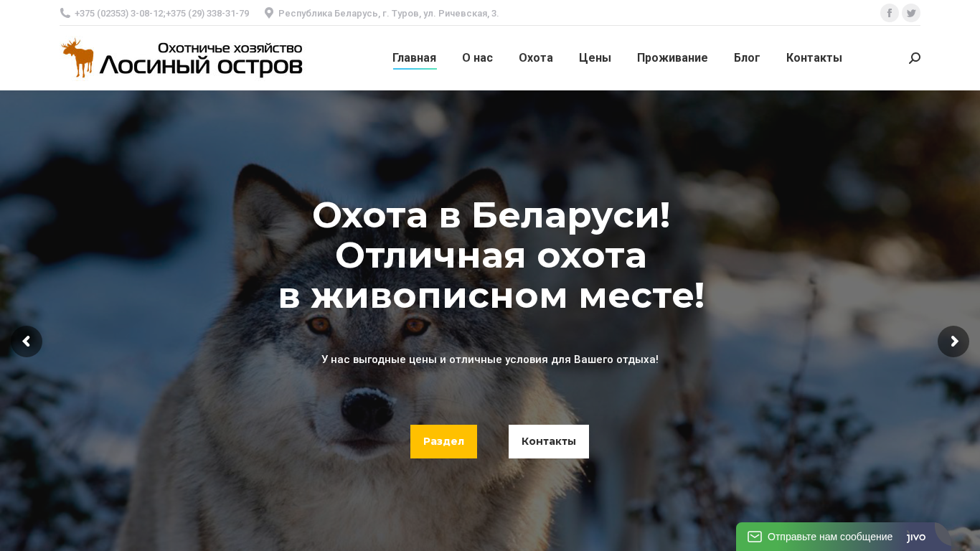The image size is (980, 551).
Task: Select Цены in navigation
Action: tap(595, 58)
